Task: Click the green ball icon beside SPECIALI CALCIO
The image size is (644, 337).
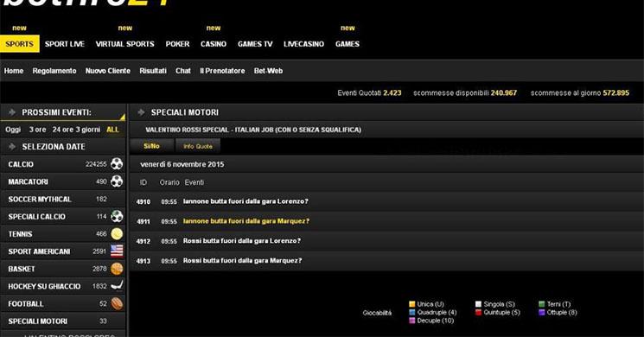Action: 117,216
